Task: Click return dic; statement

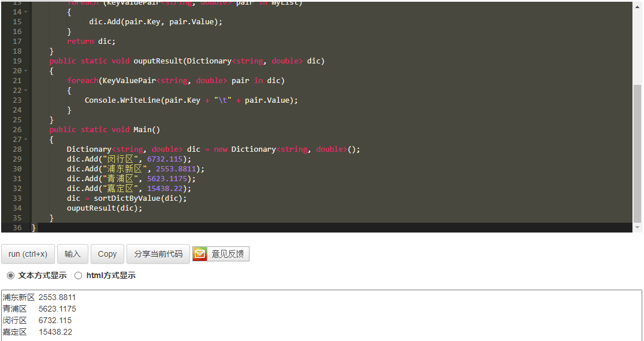Action: point(91,42)
